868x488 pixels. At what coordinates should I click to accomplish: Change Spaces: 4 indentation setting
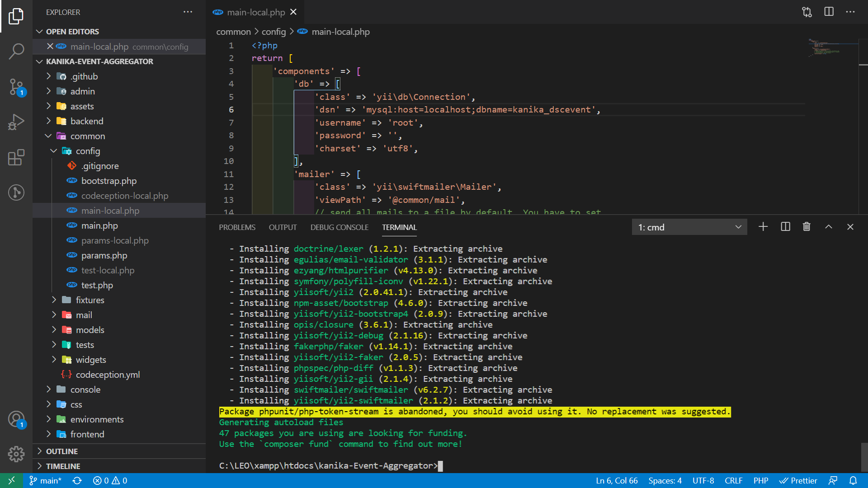point(665,481)
